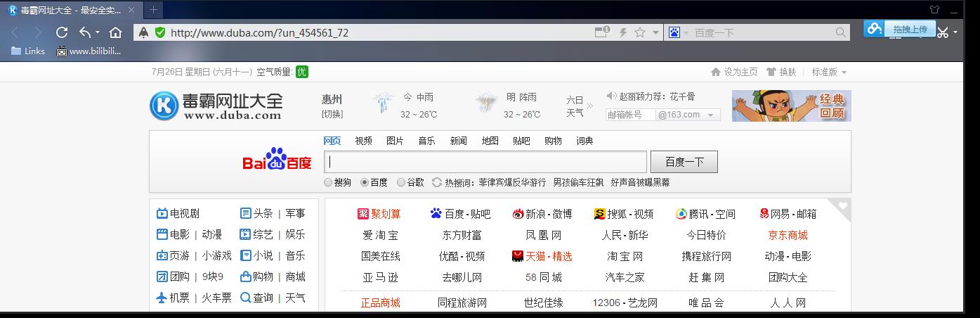Switch to the 新闻 search tab
The width and height of the screenshot is (980, 318).
pyautogui.click(x=458, y=141)
